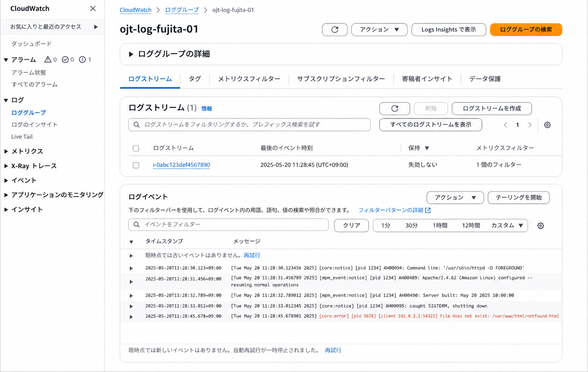
Task: Expand the メトリクス section
Action: tap(6, 151)
